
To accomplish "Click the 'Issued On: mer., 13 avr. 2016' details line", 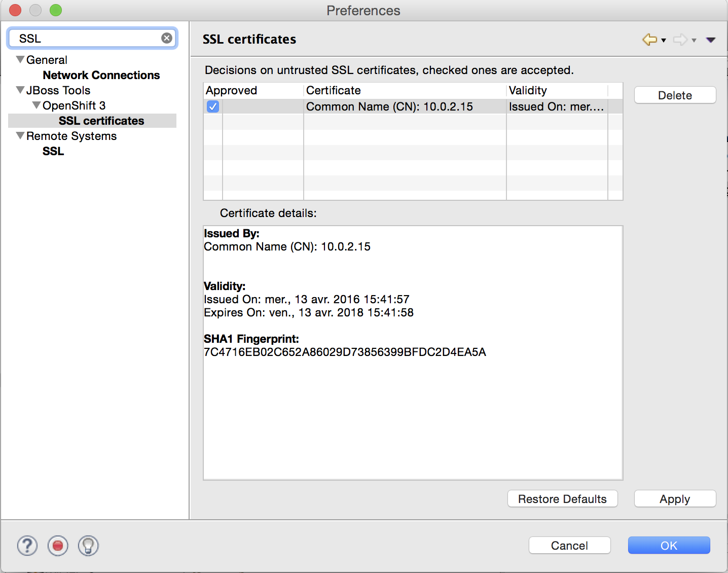I will coord(307,299).
